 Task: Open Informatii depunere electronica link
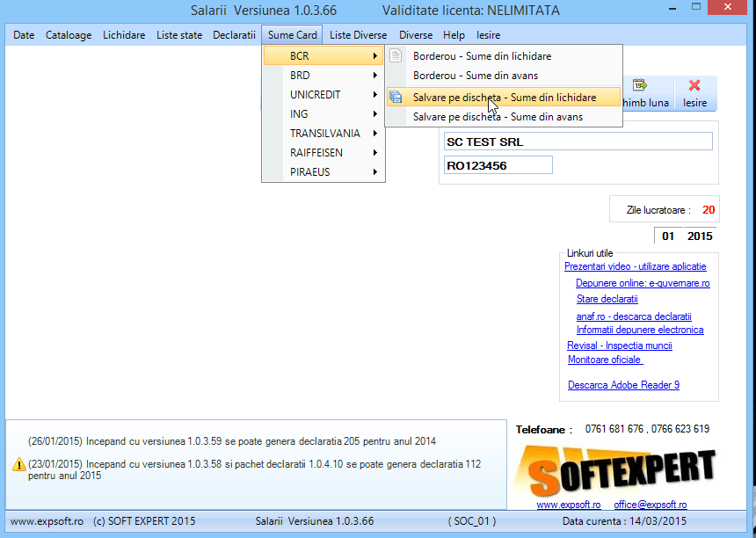[x=640, y=330]
